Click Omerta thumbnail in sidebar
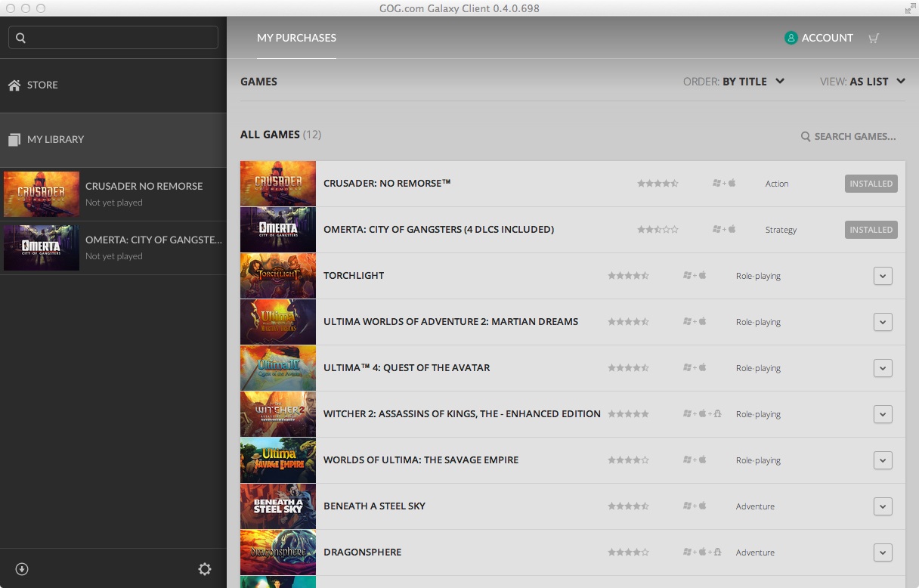Viewport: 919px width, 588px height. pos(42,248)
